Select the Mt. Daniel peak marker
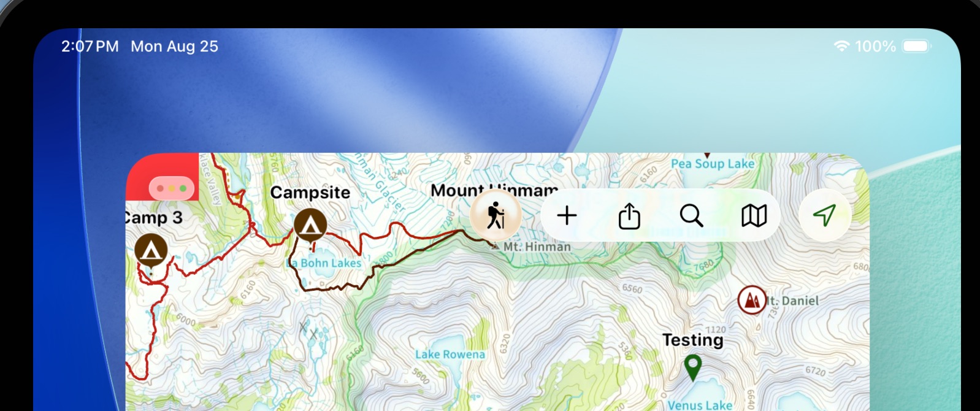 point(751,300)
